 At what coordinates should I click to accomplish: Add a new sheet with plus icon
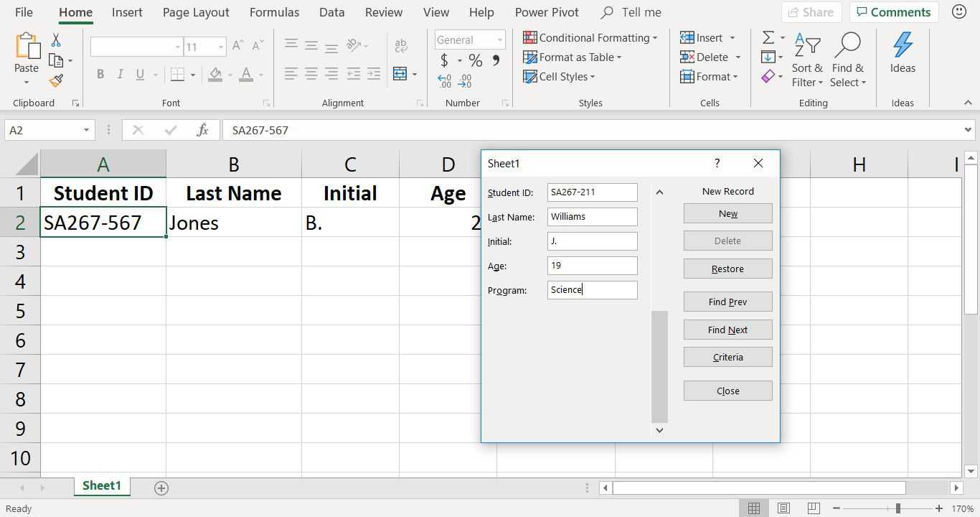click(161, 488)
